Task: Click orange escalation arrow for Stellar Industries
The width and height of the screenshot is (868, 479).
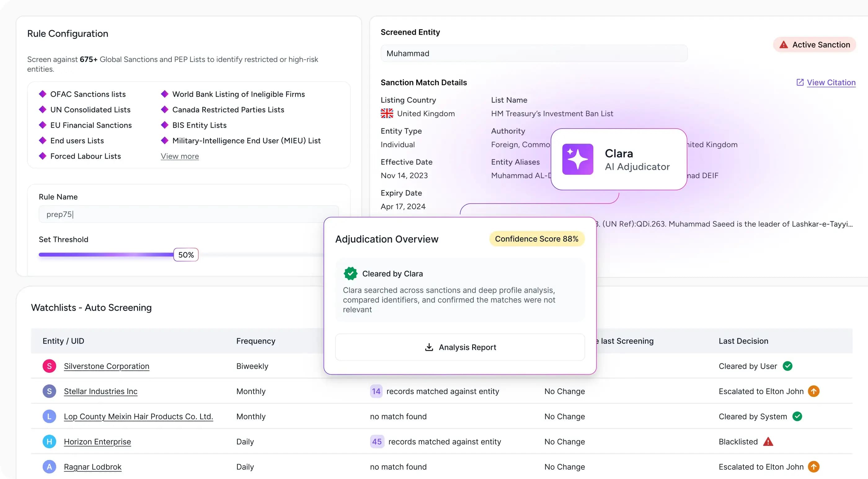Action: (x=813, y=391)
